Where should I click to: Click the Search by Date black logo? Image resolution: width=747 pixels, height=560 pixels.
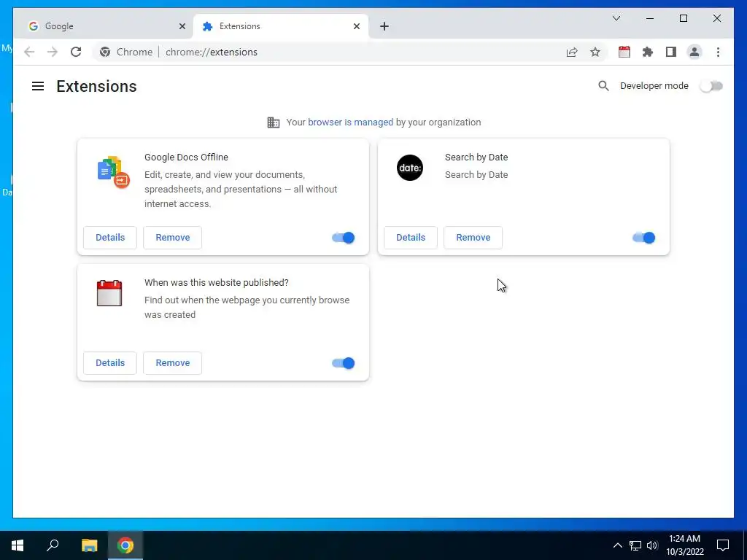coord(410,168)
